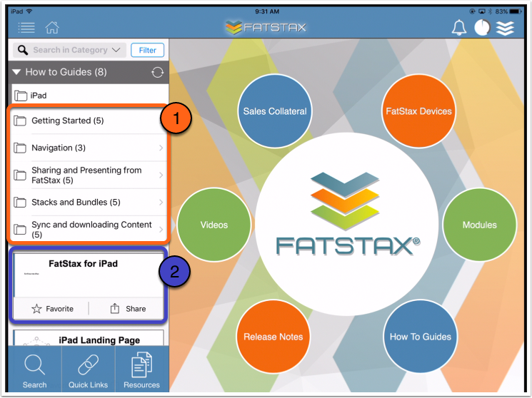Open the Navigation (3) row
Image resolution: width=532 pixels, height=398 pixels.
pos(89,148)
